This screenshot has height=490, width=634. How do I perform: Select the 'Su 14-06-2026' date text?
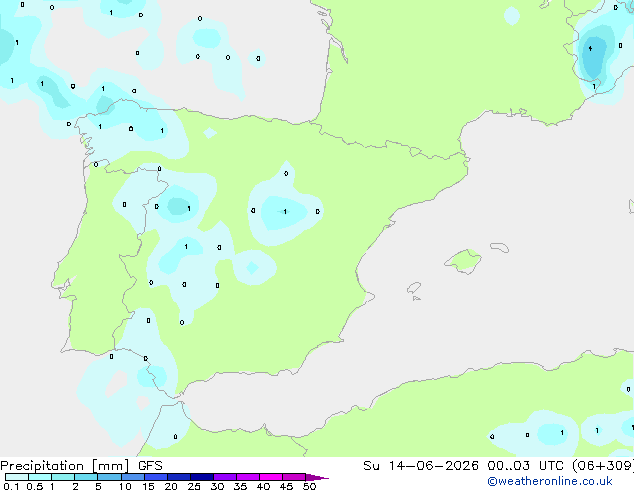[x=421, y=466]
